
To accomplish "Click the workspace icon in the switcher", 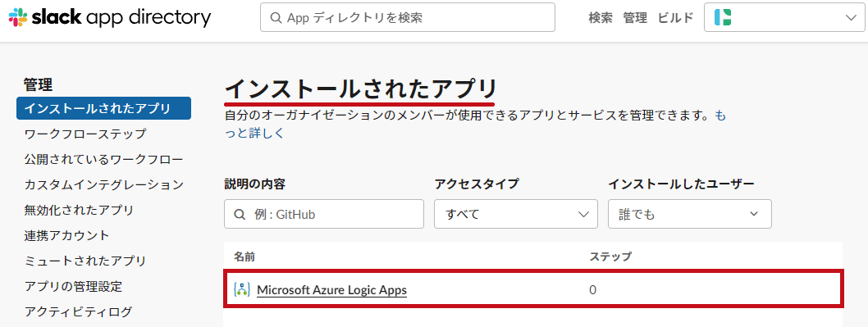I will click(723, 18).
